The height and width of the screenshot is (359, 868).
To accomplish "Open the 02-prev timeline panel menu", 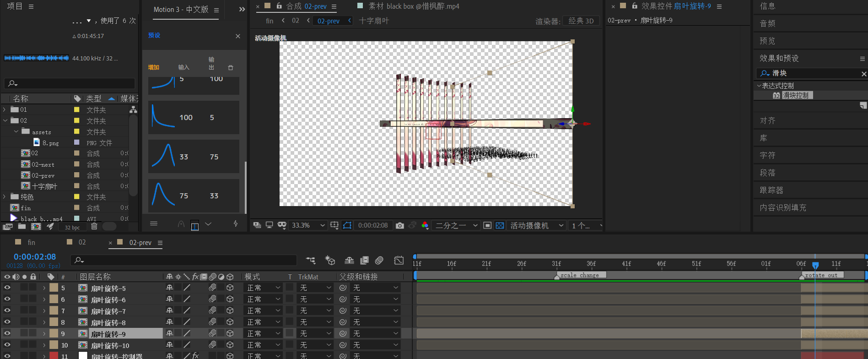I will (160, 243).
